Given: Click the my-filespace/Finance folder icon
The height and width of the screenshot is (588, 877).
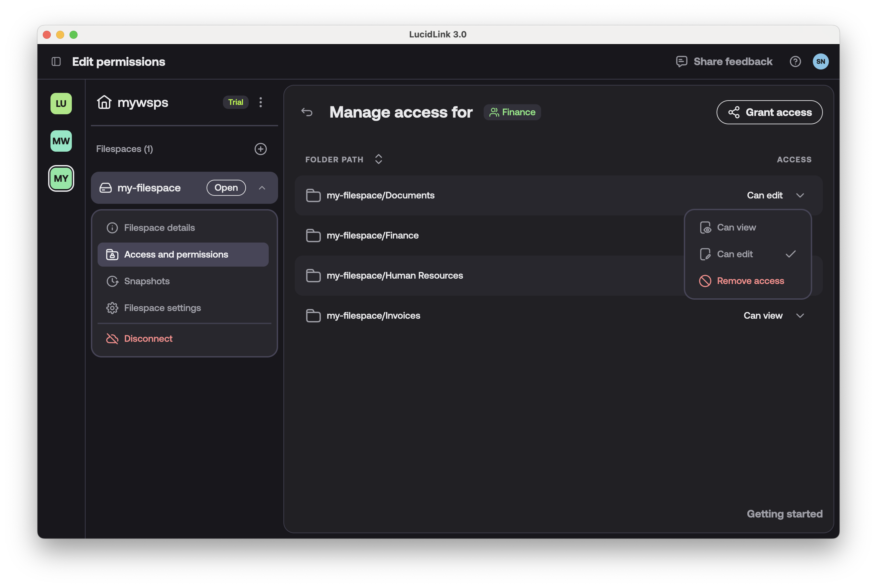Looking at the screenshot, I should (313, 236).
